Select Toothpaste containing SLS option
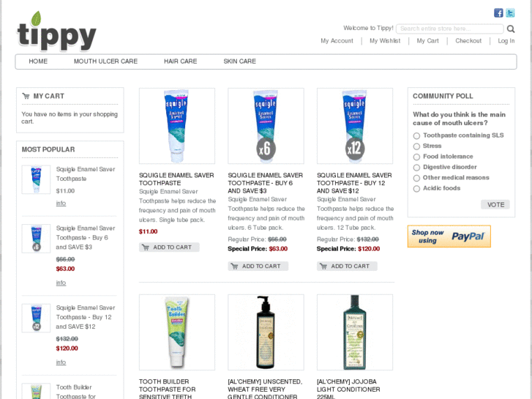Screen dimensions: 532x399 tap(416, 136)
